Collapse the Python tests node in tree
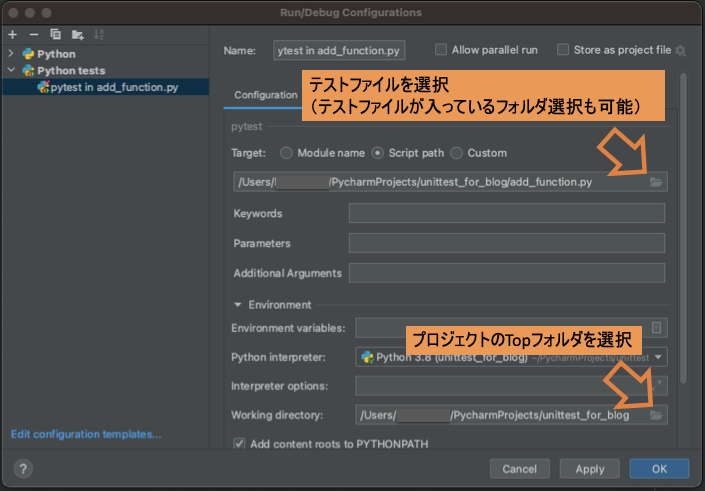705x491 pixels. coord(11,70)
